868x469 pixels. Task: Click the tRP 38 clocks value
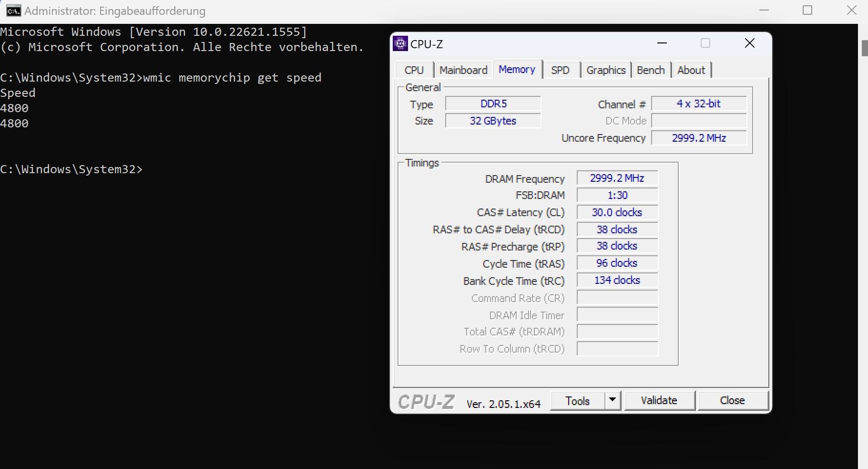click(x=617, y=246)
